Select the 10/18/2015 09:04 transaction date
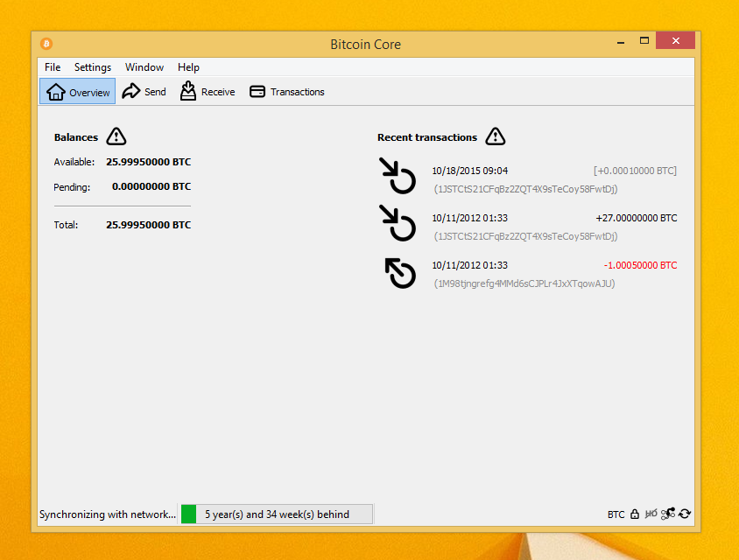This screenshot has width=739, height=560. coord(470,171)
